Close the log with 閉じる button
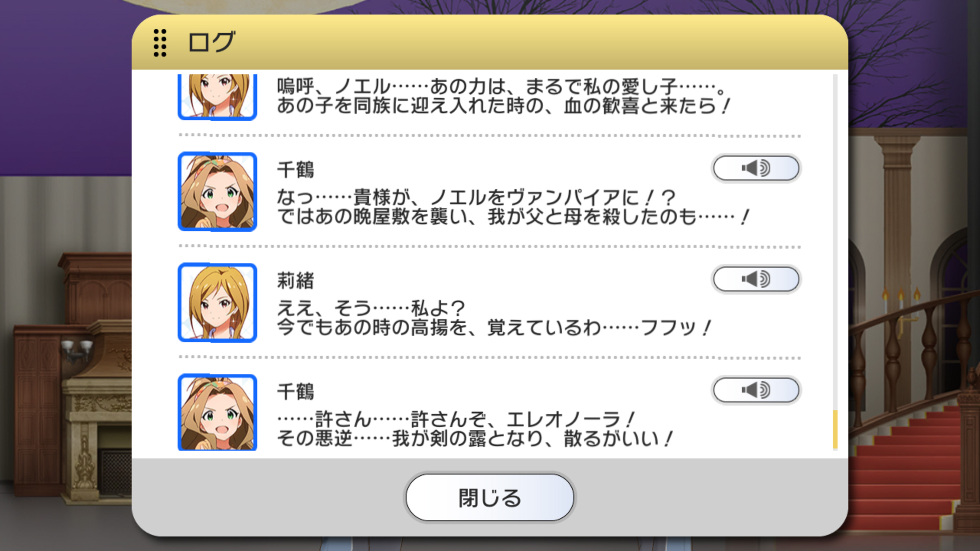 [490, 497]
